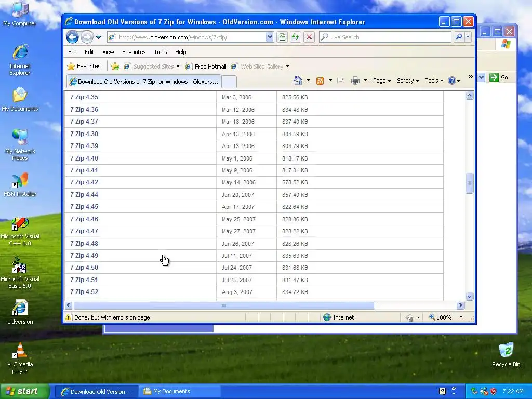532x399 pixels.
Task: Click the 100% zoom level button
Action: pos(441,317)
